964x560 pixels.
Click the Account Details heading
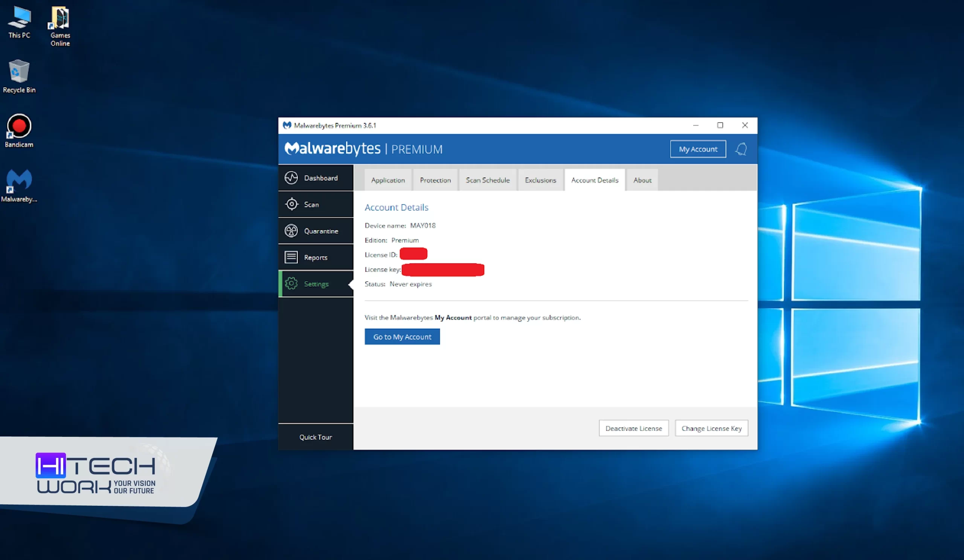396,208
